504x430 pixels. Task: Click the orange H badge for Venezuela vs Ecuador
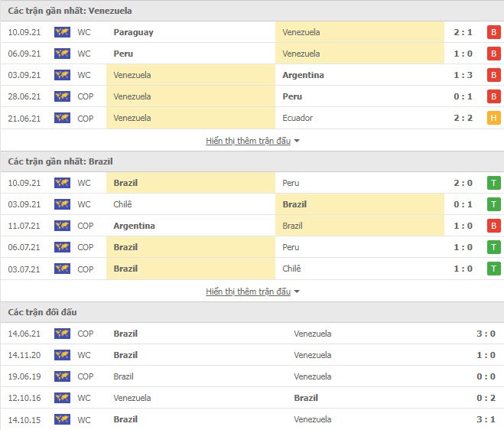click(x=494, y=118)
